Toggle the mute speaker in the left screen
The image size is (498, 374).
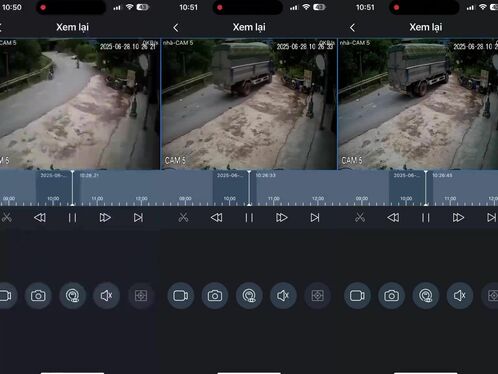107,296
